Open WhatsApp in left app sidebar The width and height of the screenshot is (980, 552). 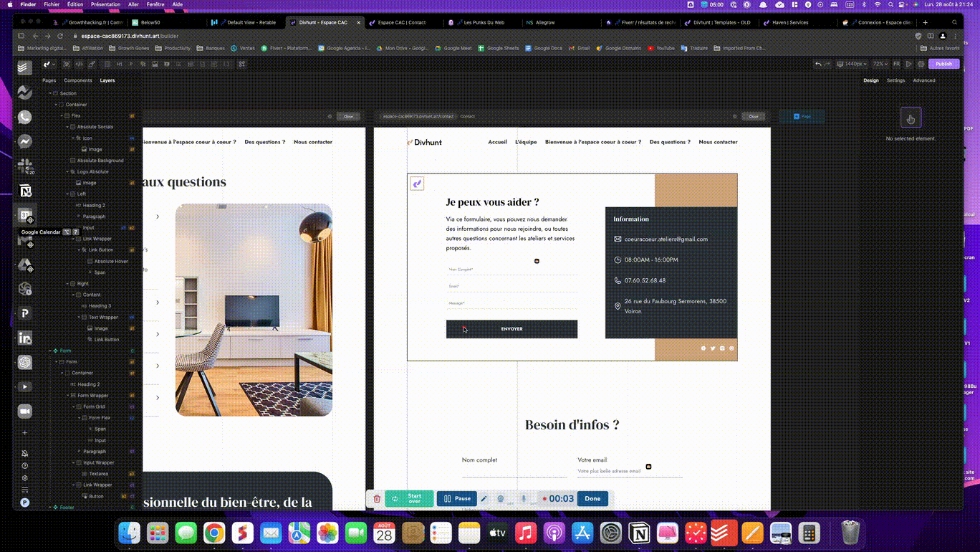point(25,117)
